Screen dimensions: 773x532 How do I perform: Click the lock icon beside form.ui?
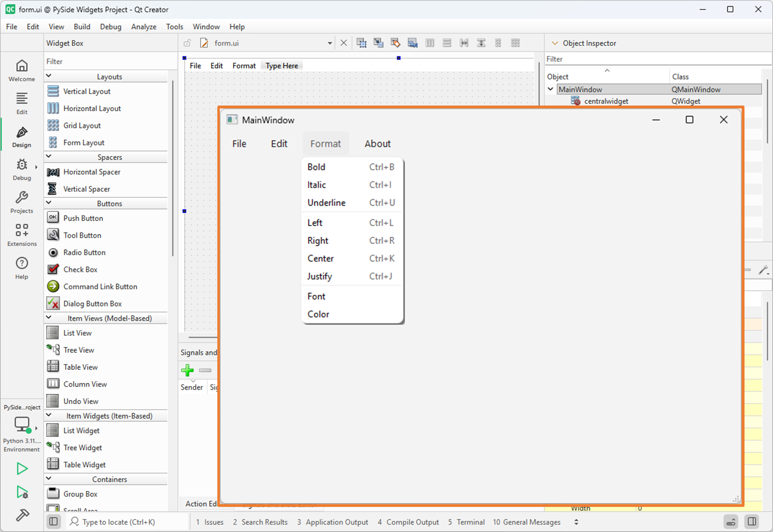click(187, 43)
